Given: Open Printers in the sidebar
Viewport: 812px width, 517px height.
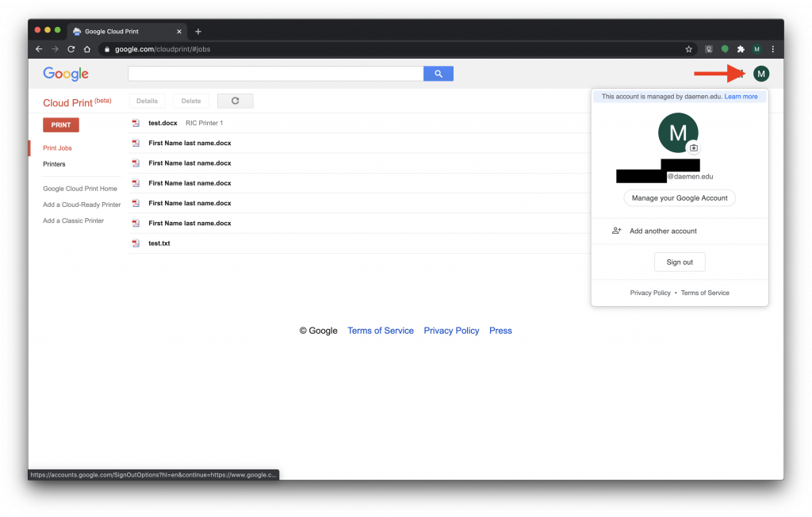Looking at the screenshot, I should point(55,164).
